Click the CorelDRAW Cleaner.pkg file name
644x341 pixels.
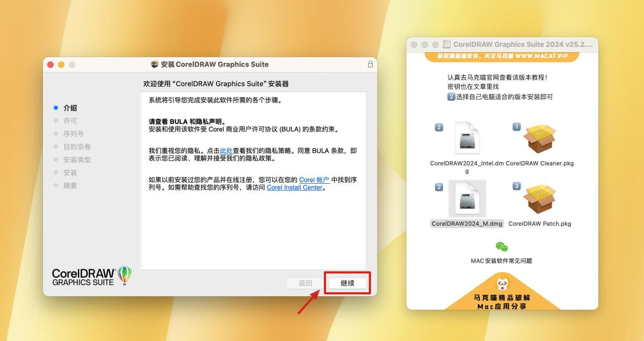tap(540, 163)
